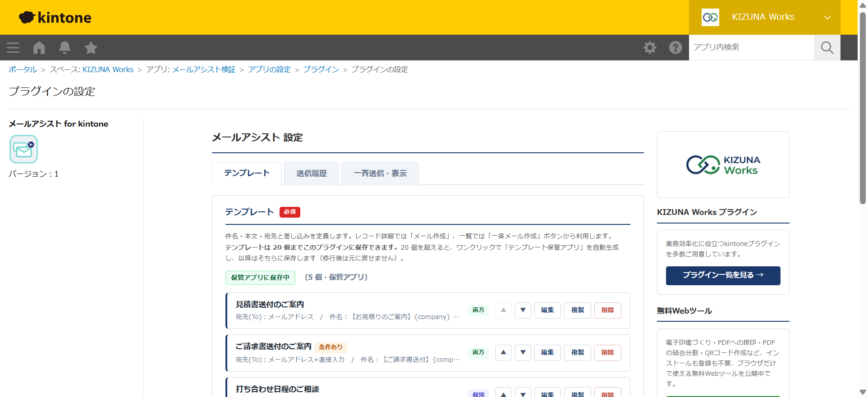
Task: Switch to 送信履歴 tab
Action: (x=312, y=173)
